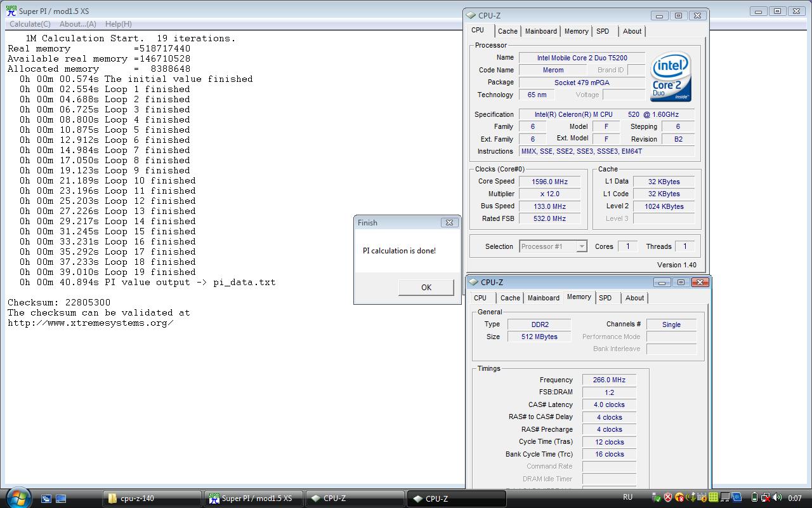Click the green grid tray icon
The image size is (812, 508).
(714, 497)
